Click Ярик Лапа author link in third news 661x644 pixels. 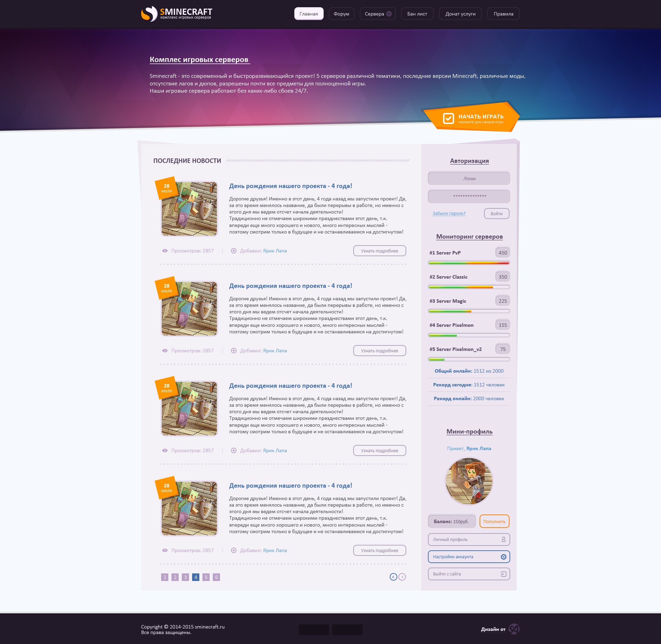point(275,450)
